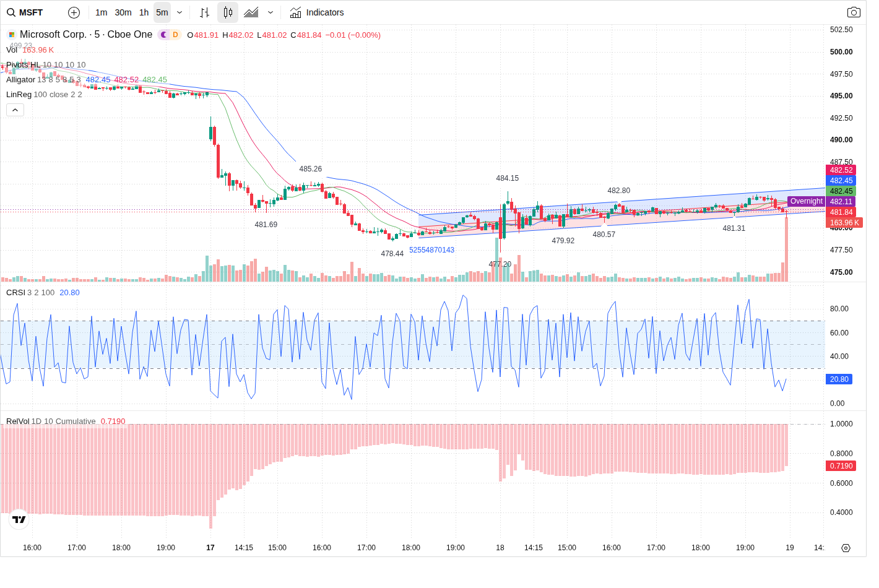Screen dimensions: 879x588
Task: Click the 163.96 K volume label on the axis
Action: coord(844,223)
